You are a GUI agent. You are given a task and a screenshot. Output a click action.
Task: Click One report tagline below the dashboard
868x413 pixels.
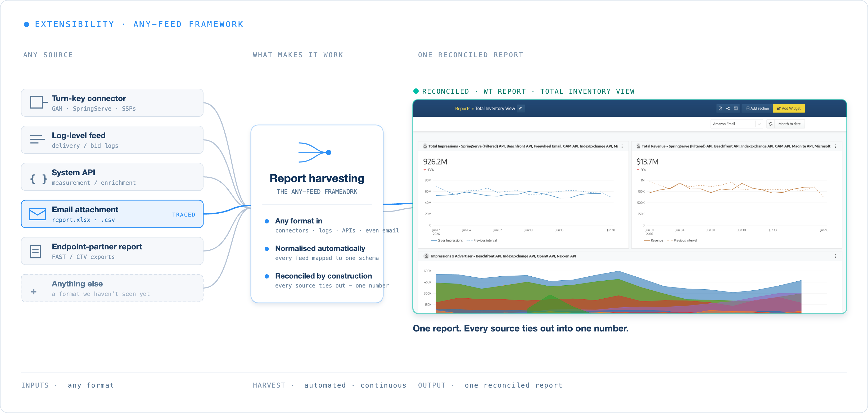pyautogui.click(x=521, y=328)
